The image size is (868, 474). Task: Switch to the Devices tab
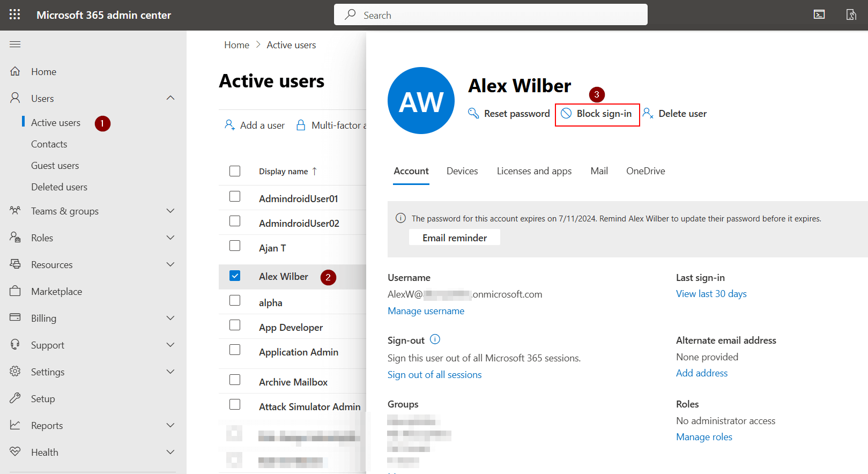click(x=462, y=171)
